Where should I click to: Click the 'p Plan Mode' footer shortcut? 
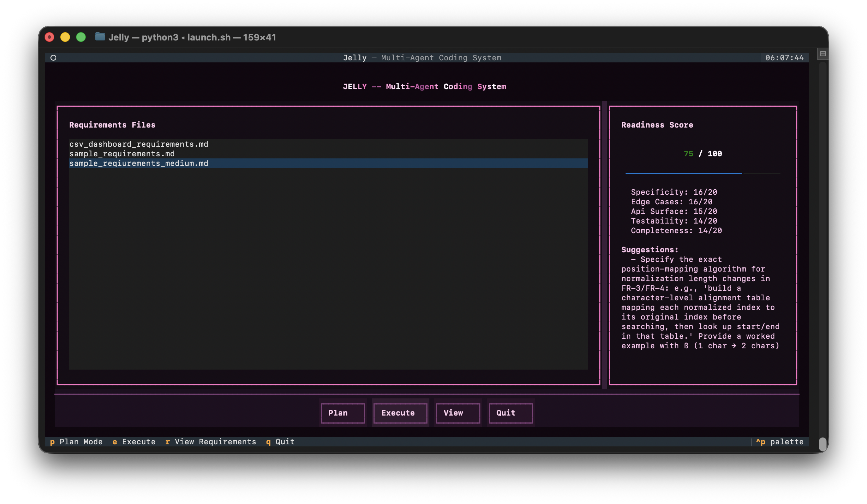pyautogui.click(x=76, y=442)
